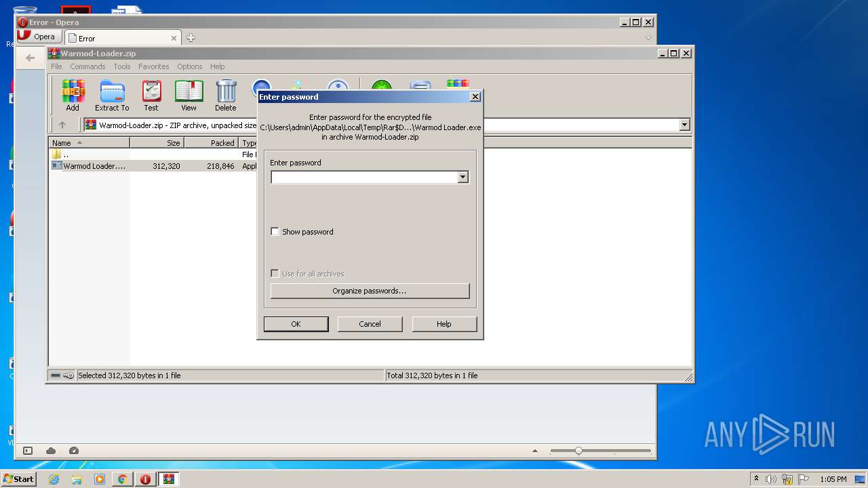868x488 pixels.
Task: Click 'Selected 312,320 bytes in 1 file' status
Action: click(130, 375)
